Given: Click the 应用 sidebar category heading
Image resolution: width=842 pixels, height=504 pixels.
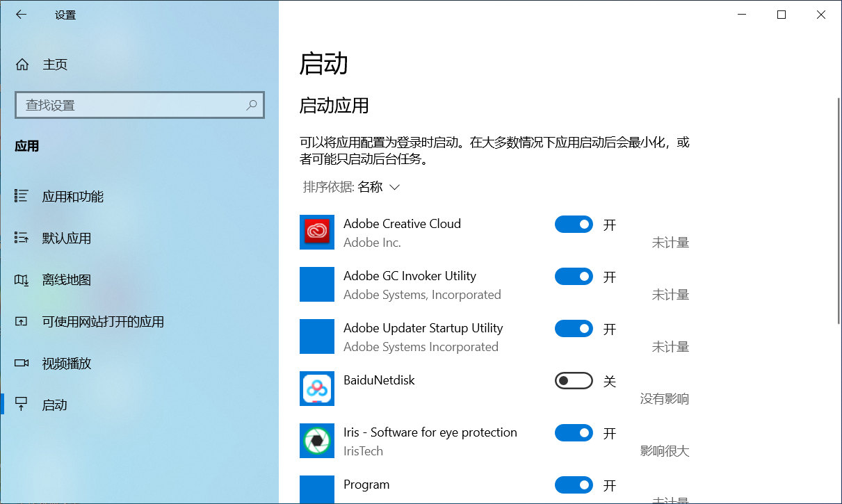Looking at the screenshot, I should coord(27,147).
